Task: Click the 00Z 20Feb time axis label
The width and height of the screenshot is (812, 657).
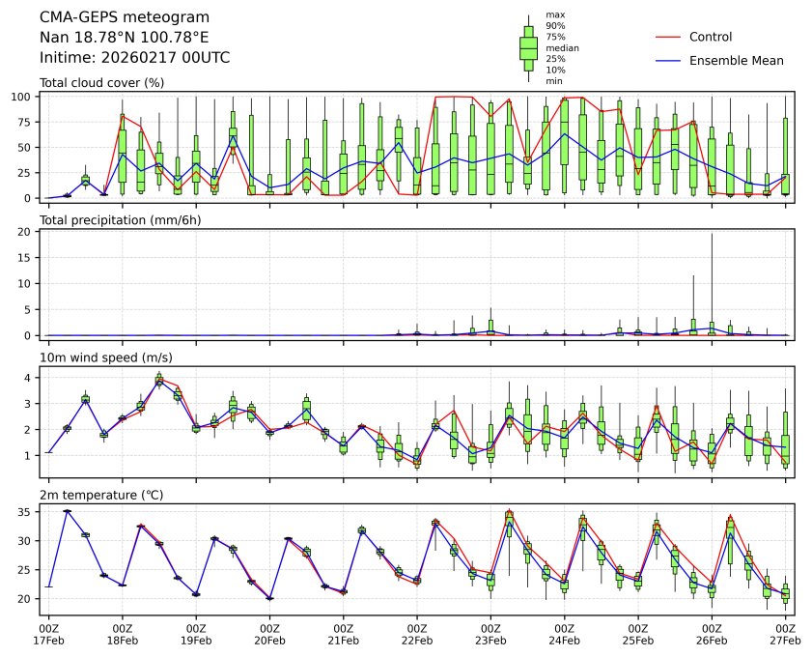Action: click(269, 633)
